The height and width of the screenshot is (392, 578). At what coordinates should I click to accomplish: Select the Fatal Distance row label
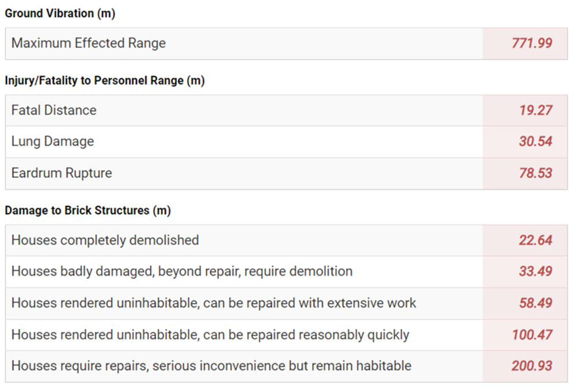[x=54, y=110]
